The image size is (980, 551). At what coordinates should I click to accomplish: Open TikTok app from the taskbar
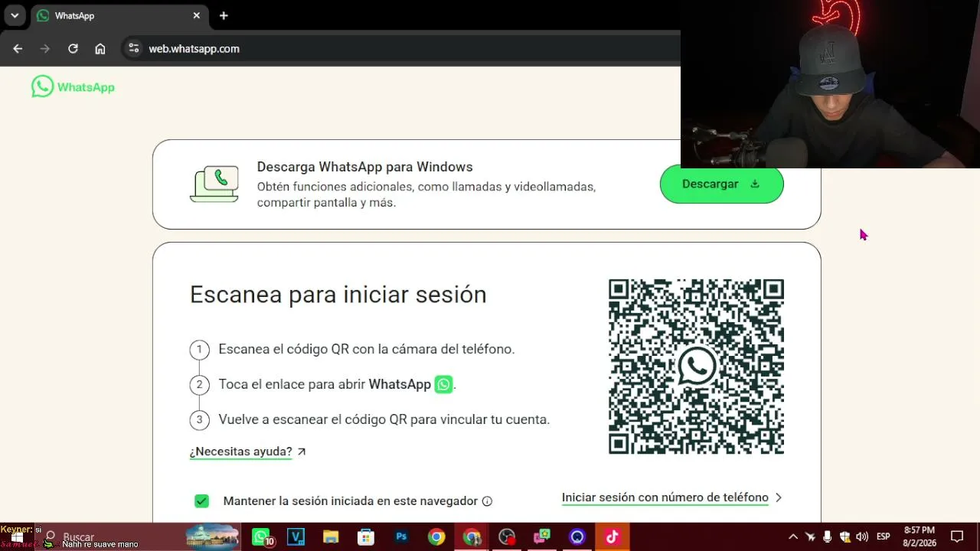pos(612,537)
